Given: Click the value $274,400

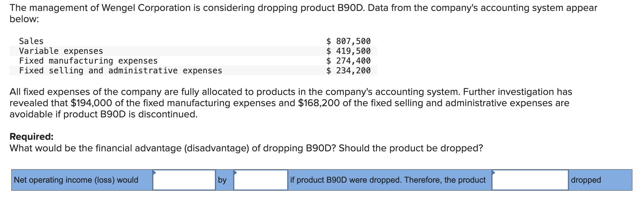Looking at the screenshot, I should coord(349,61).
